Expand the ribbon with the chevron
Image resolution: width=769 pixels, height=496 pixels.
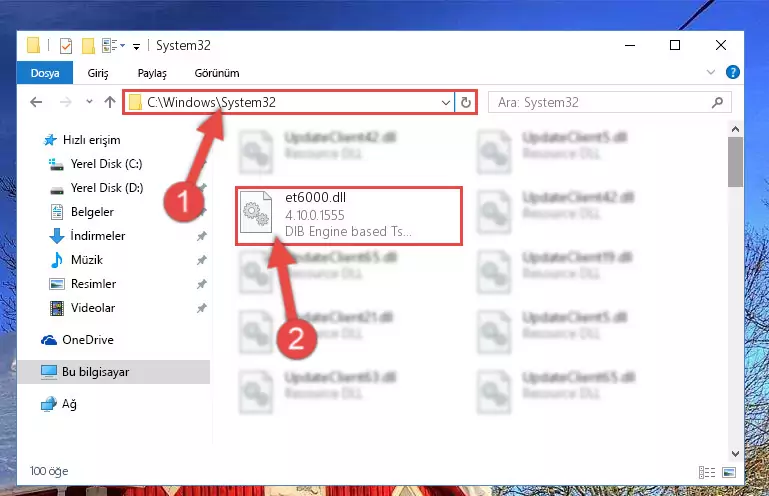(711, 73)
